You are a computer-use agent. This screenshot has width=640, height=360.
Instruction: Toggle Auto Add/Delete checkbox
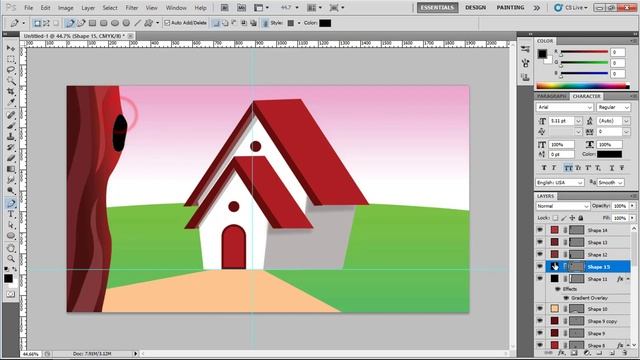pos(167,23)
